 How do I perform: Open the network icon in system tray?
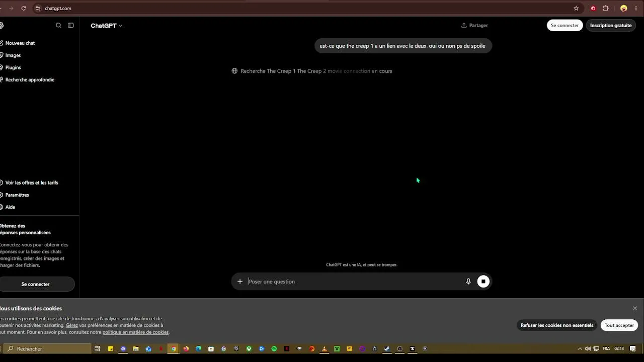[x=596, y=348]
